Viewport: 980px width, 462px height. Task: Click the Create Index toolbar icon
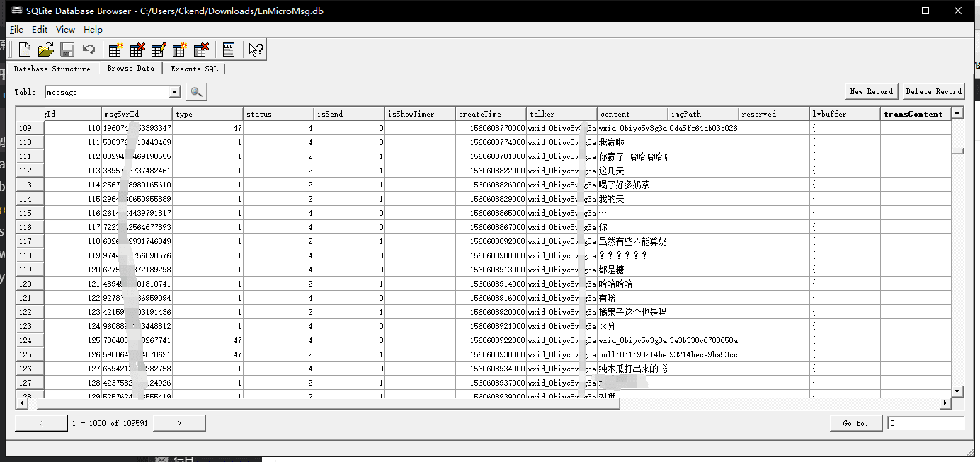180,50
